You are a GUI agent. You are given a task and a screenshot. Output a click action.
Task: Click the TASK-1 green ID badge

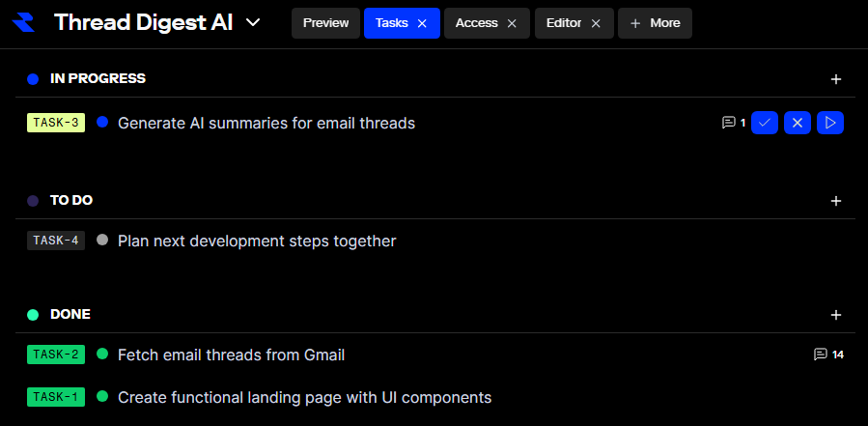[56, 397]
